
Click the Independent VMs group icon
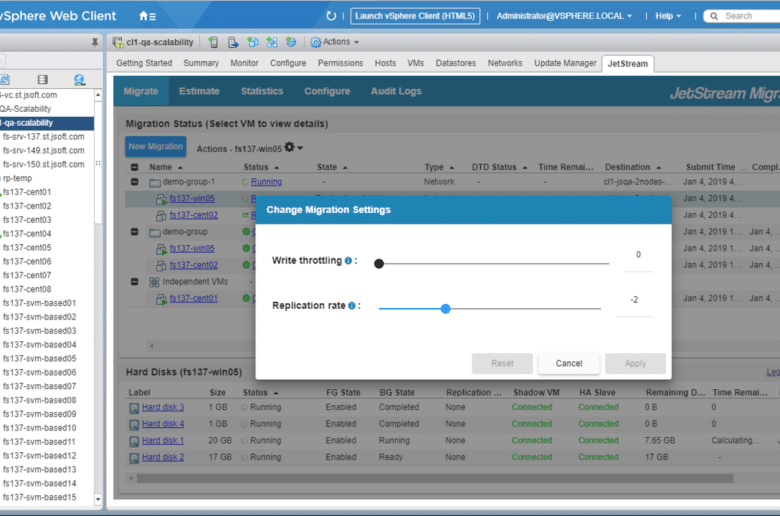tap(154, 282)
